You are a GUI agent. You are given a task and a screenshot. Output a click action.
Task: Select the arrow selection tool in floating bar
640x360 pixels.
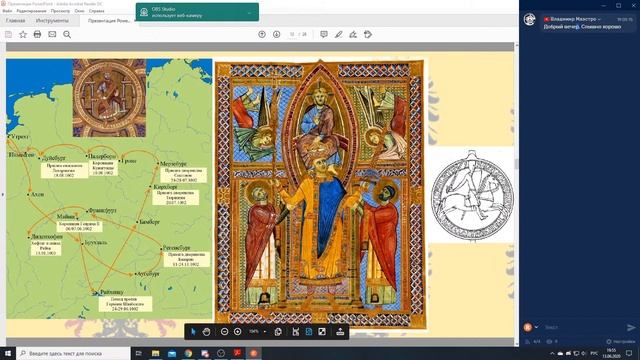point(193,331)
